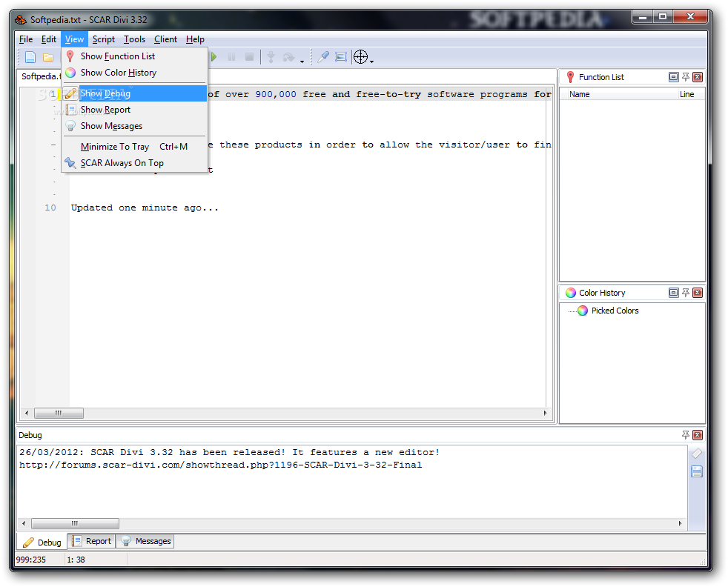Click the View menu header
The image size is (728, 587).
click(74, 39)
